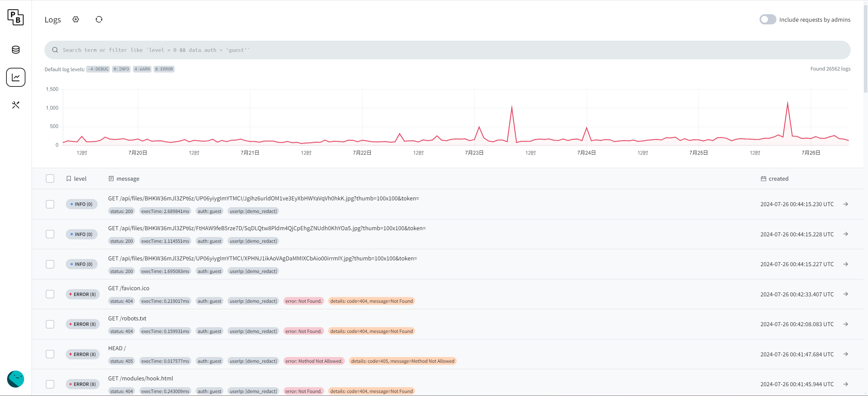This screenshot has width=868, height=396.
Task: Open details arrow for hook.html log
Action: (846, 384)
